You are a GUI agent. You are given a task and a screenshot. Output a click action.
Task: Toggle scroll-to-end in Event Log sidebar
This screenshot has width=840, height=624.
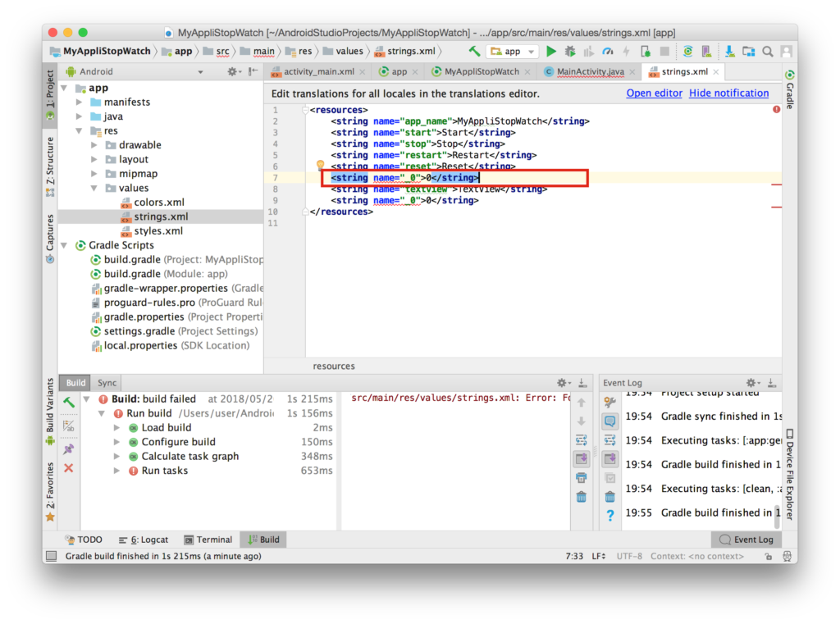coord(609,458)
